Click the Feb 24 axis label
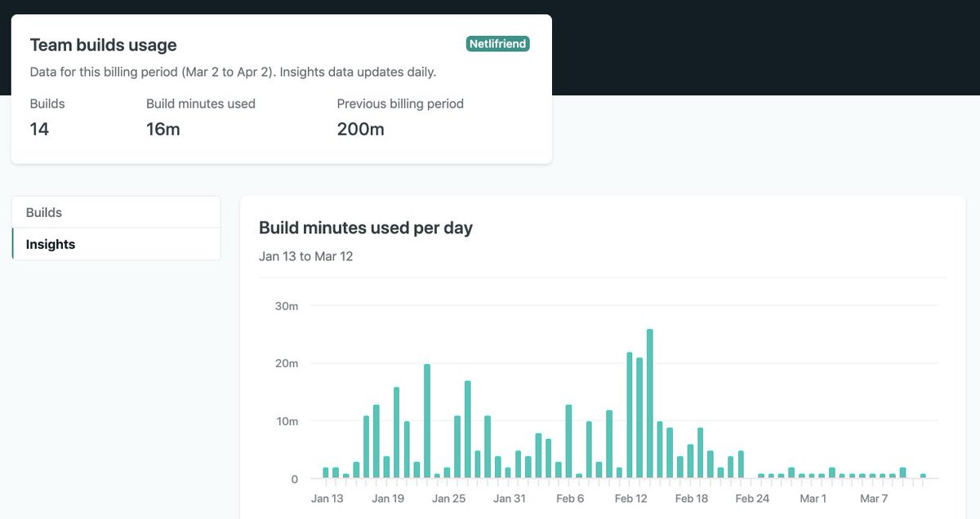 pyautogui.click(x=752, y=498)
